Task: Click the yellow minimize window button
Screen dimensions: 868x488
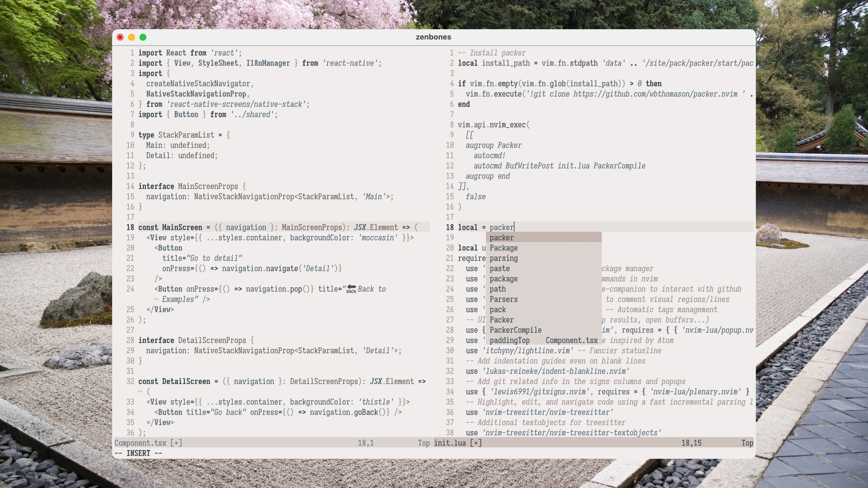Action: (131, 37)
